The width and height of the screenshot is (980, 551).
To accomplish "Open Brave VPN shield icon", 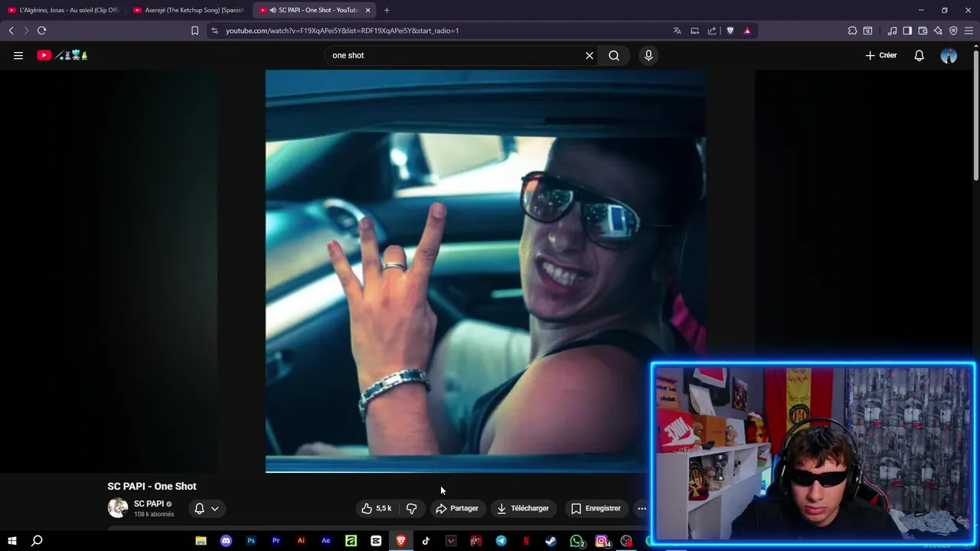I will 953,31.
